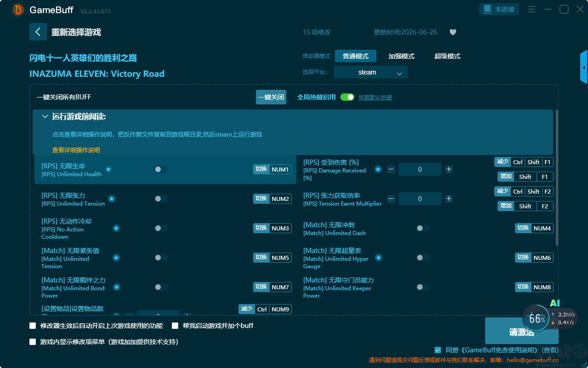588x368 pixels.
Task: Turn on 无动作冷却 No Action Cooldown
Action: 161,228
